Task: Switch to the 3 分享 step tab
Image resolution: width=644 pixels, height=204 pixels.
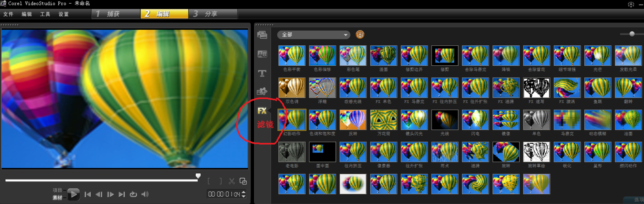Action: pyautogui.click(x=213, y=14)
